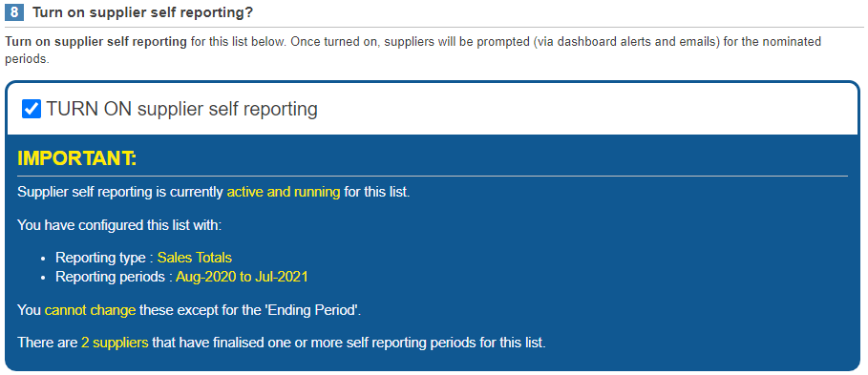868x375 pixels.
Task: Click the 'TURN ON supplier self reporting' label text
Action: [181, 110]
